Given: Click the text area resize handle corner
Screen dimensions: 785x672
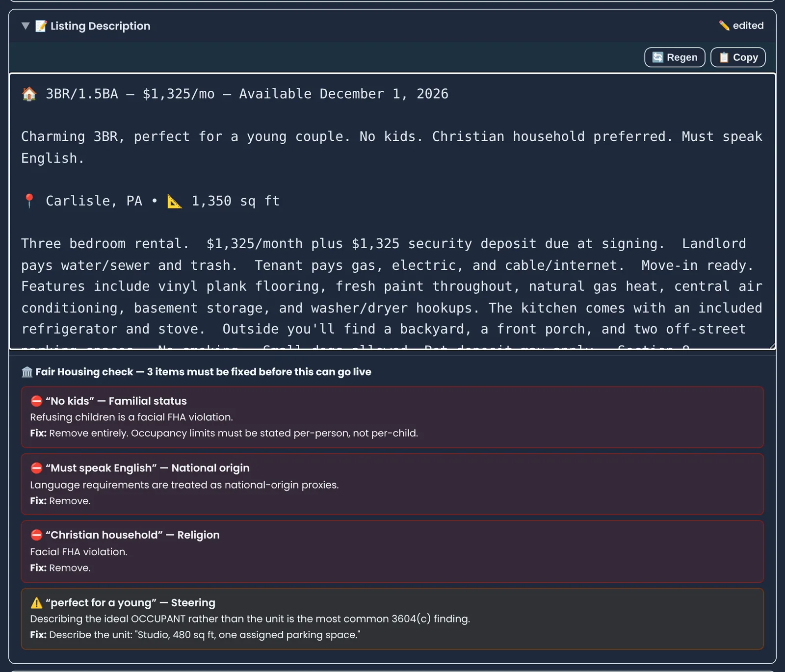Looking at the screenshot, I should point(772,346).
